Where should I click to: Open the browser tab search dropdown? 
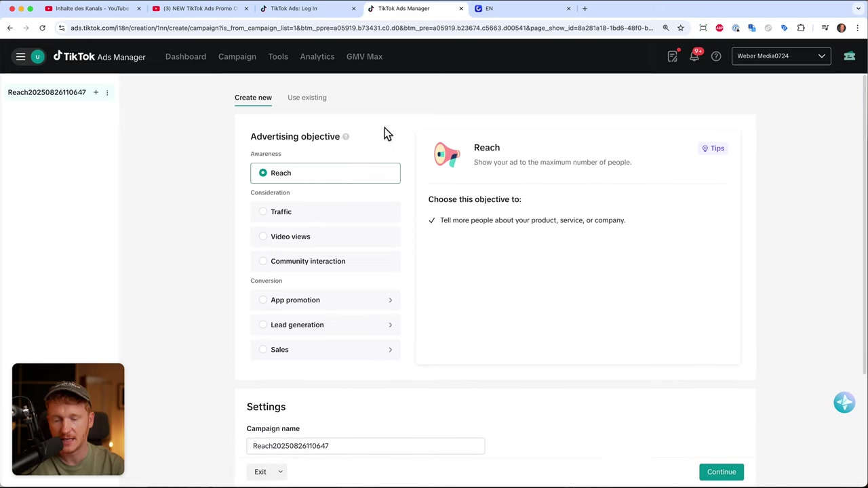click(x=859, y=9)
